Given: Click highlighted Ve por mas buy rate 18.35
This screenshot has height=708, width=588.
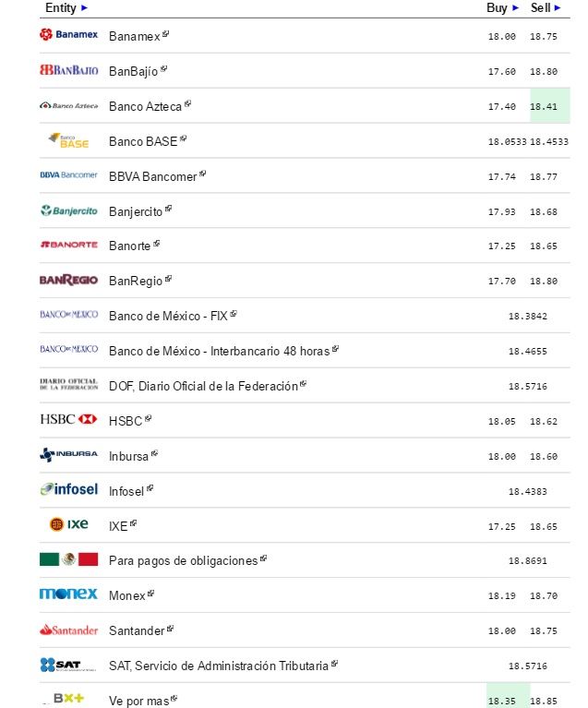Looking at the screenshot, I should pos(502,701).
